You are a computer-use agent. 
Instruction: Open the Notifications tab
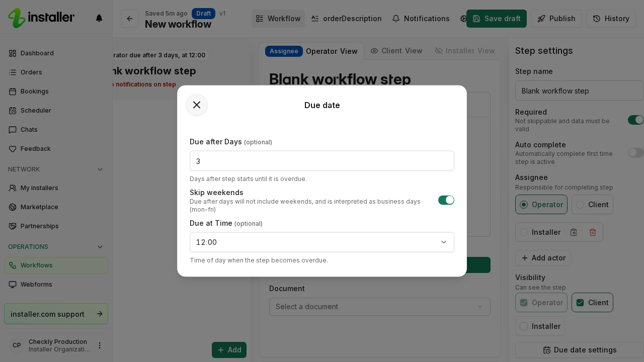coord(421,19)
